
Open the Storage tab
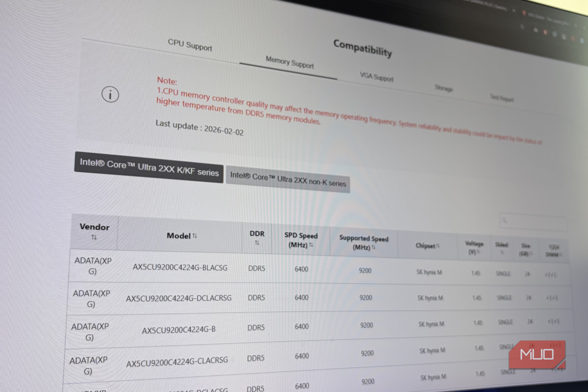click(444, 88)
